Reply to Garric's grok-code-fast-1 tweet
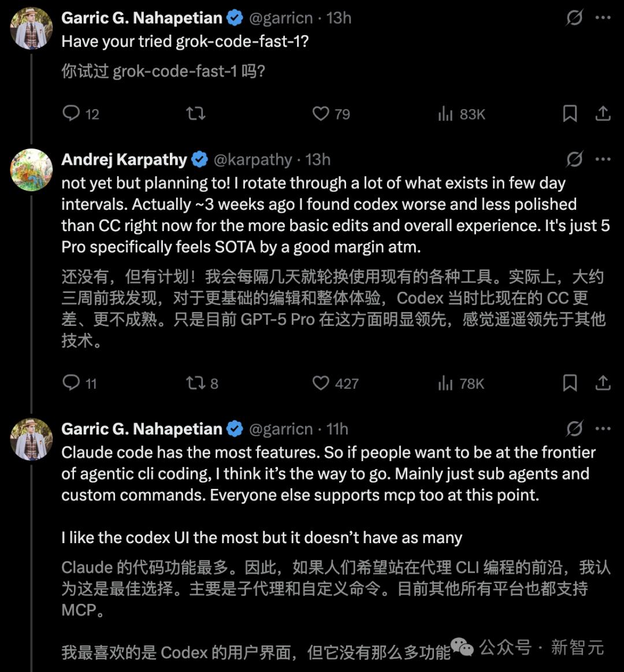The height and width of the screenshot is (672, 624). (x=71, y=113)
